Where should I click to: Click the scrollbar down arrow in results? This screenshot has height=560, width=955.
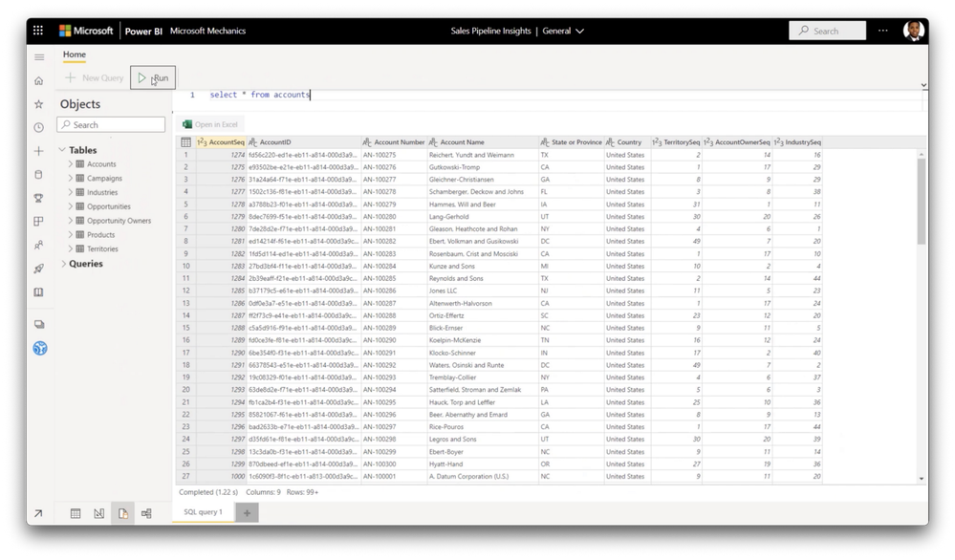[921, 479]
